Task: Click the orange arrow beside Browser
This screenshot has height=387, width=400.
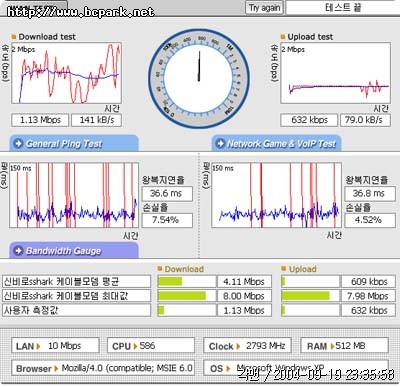Action: (56, 369)
